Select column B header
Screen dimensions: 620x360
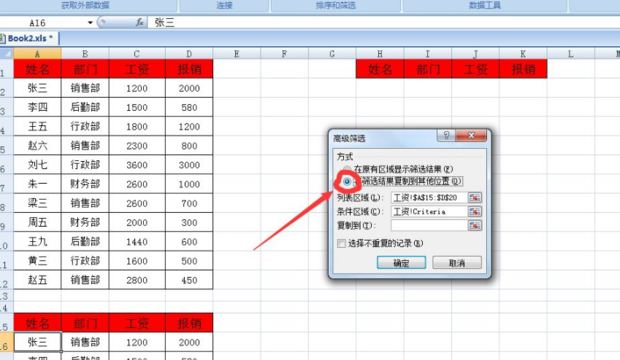pyautogui.click(x=85, y=54)
